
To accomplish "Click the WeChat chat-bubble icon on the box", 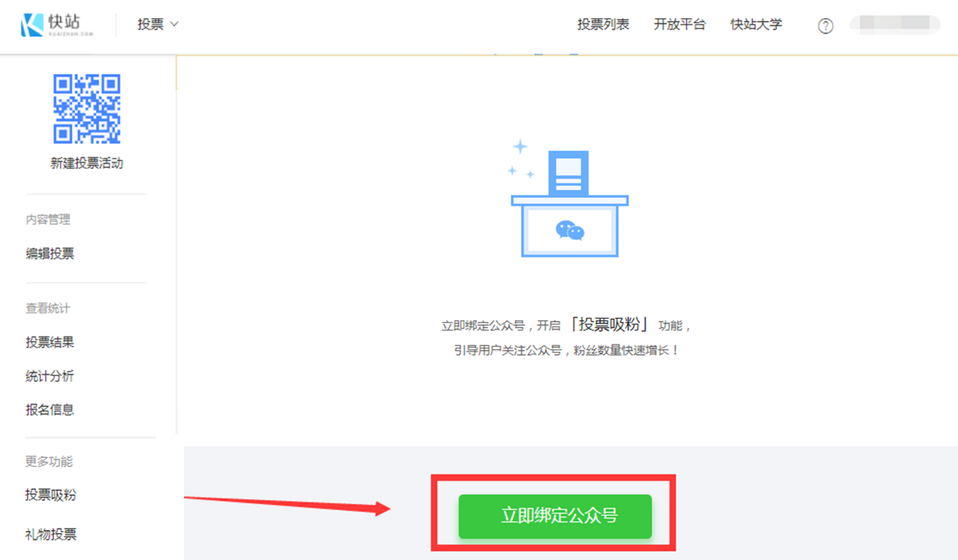I will click(x=570, y=230).
